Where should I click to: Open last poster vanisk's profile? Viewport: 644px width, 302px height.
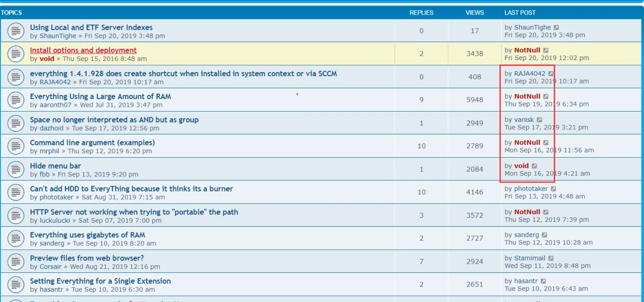524,120
